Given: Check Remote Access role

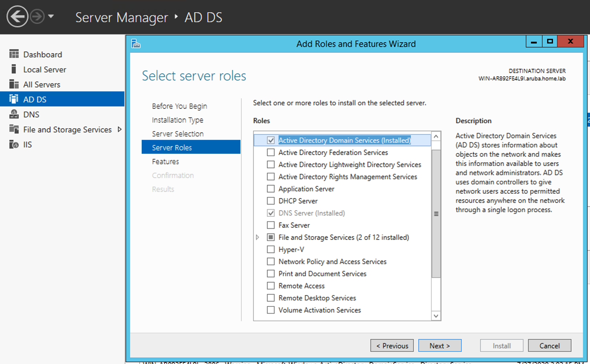Looking at the screenshot, I should (x=271, y=286).
